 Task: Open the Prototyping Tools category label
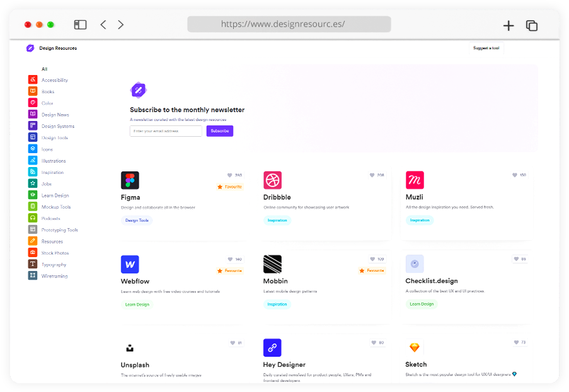59,230
